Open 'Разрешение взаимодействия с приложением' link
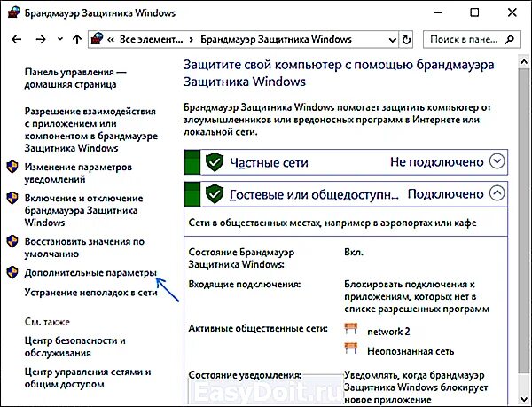 [91, 129]
